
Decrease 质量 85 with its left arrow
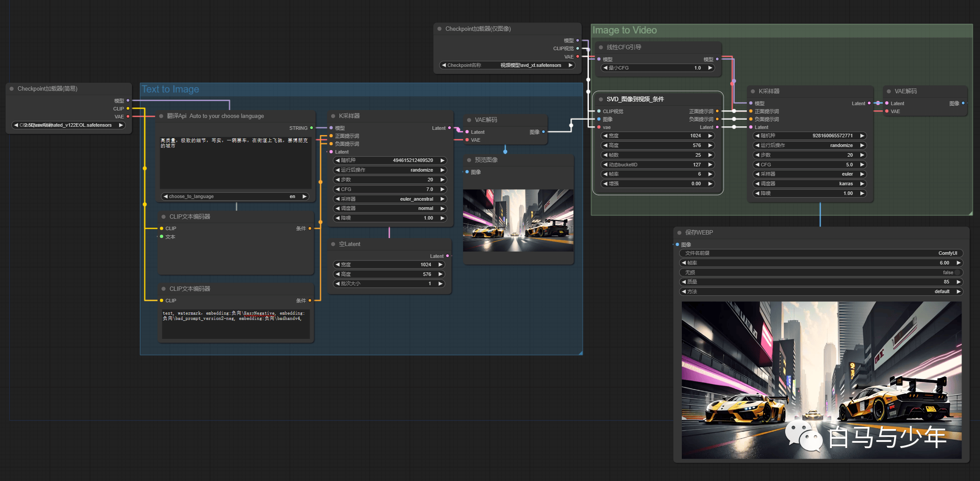click(x=684, y=282)
